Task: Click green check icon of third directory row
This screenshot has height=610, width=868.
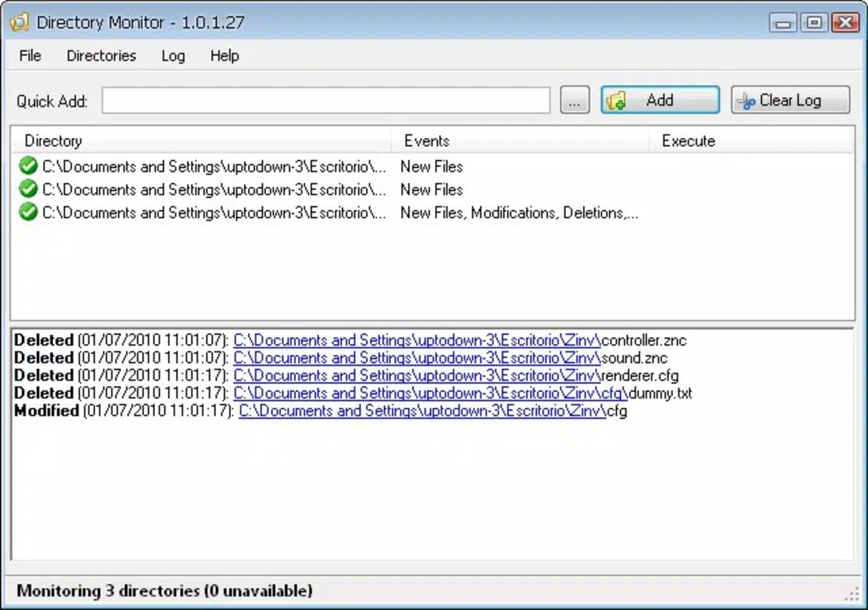Action: coord(27,212)
